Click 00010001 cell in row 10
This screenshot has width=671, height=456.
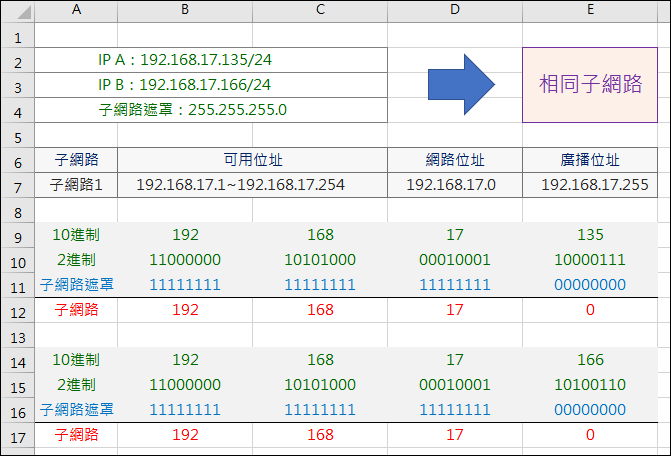455,260
